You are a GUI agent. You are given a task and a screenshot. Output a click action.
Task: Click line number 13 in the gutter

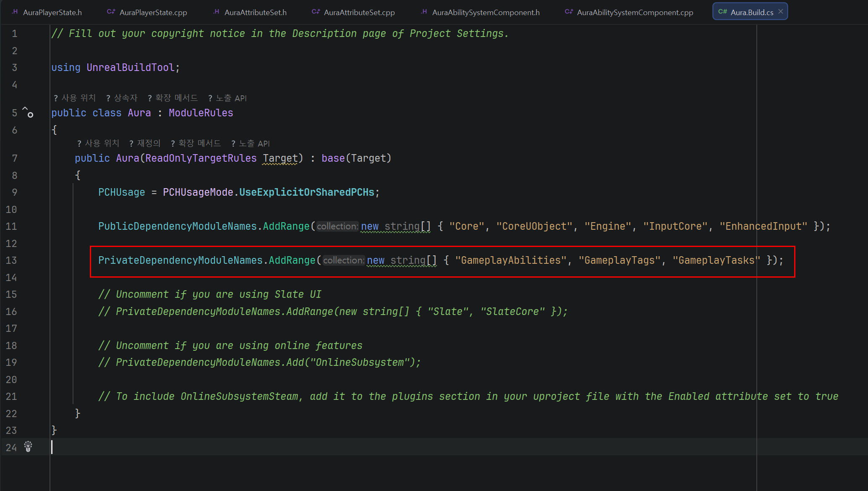[x=11, y=260]
